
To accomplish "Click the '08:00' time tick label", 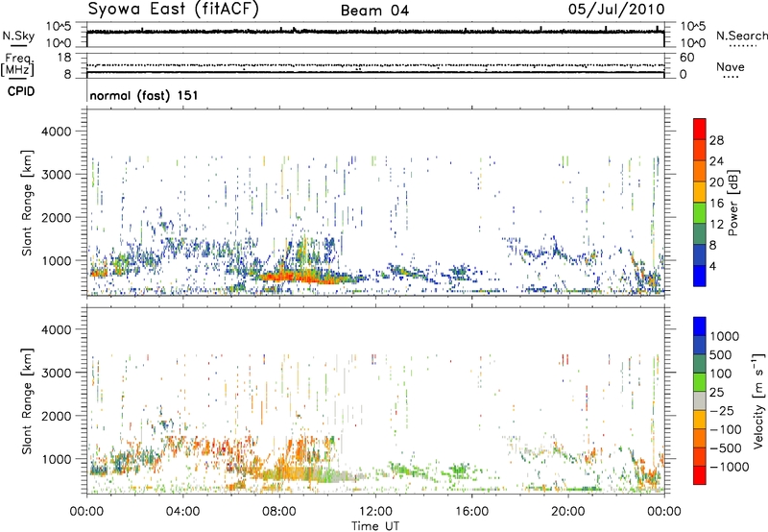I will [279, 512].
